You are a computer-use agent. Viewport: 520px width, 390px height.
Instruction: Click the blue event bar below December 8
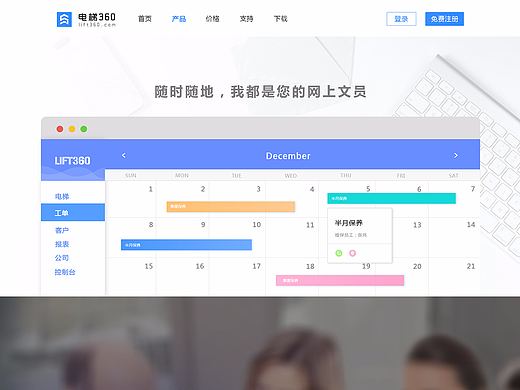coord(186,245)
